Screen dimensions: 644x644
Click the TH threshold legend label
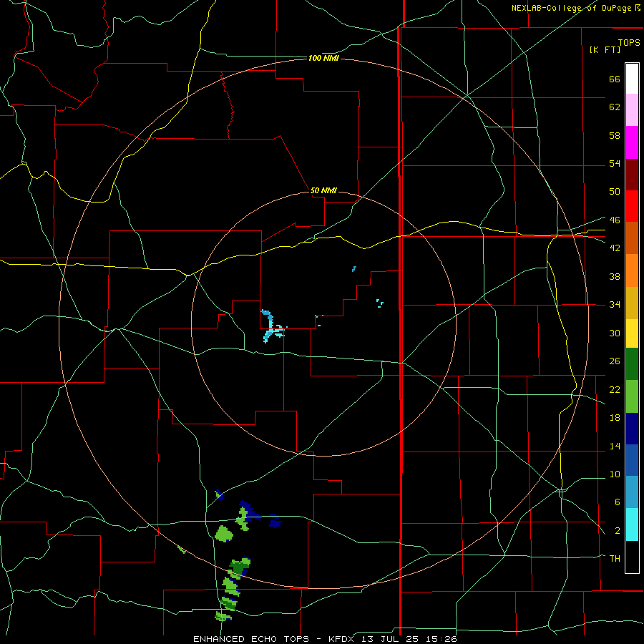[x=615, y=559]
